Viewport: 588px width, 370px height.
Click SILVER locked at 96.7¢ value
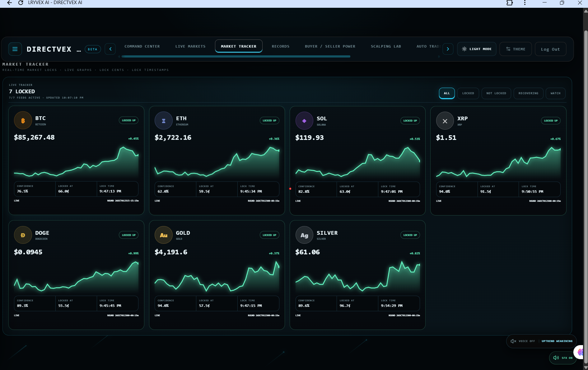[x=345, y=306]
